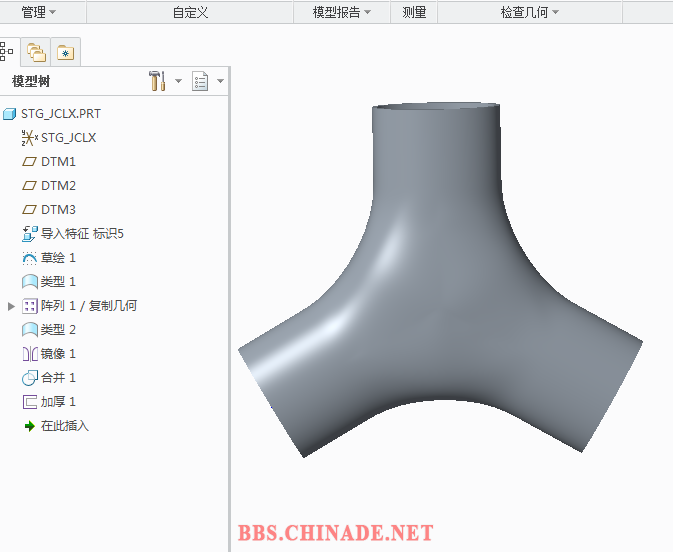Open the Folder Browser tab
This screenshot has height=552, width=673.
pyautogui.click(x=36, y=52)
